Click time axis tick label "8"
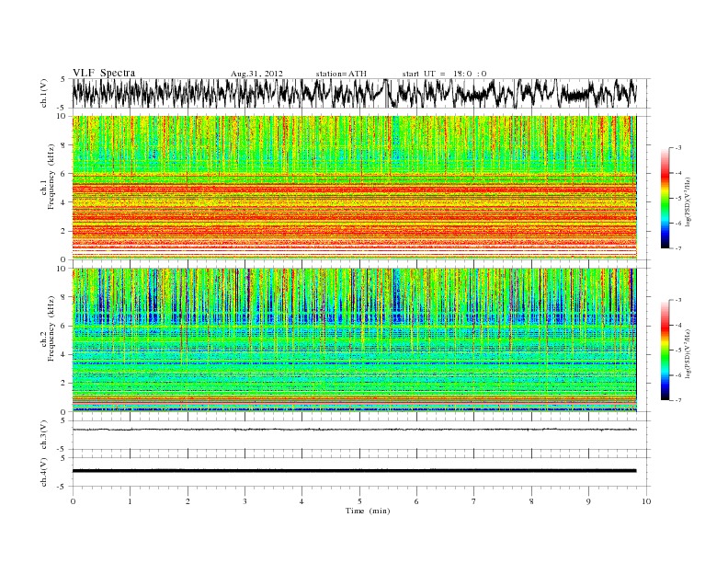Viewport: 728px width, 563px height. [x=531, y=501]
